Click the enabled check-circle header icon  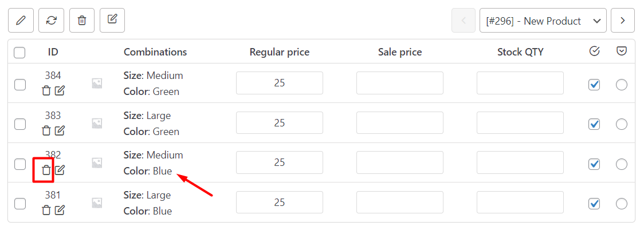[x=594, y=51]
